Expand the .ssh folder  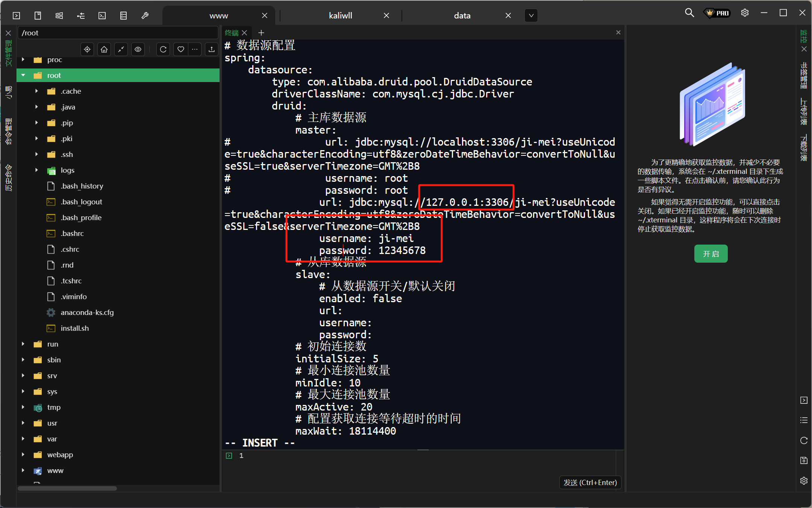[x=36, y=154]
